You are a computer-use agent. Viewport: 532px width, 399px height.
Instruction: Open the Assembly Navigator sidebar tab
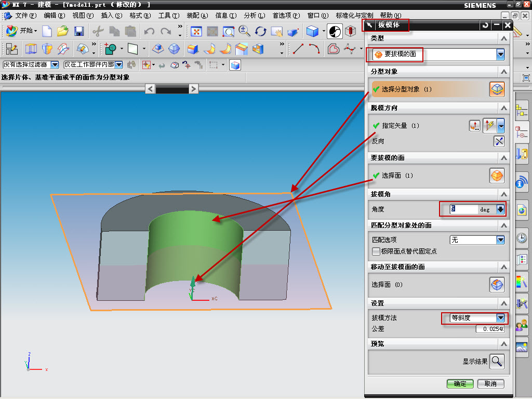click(522, 111)
